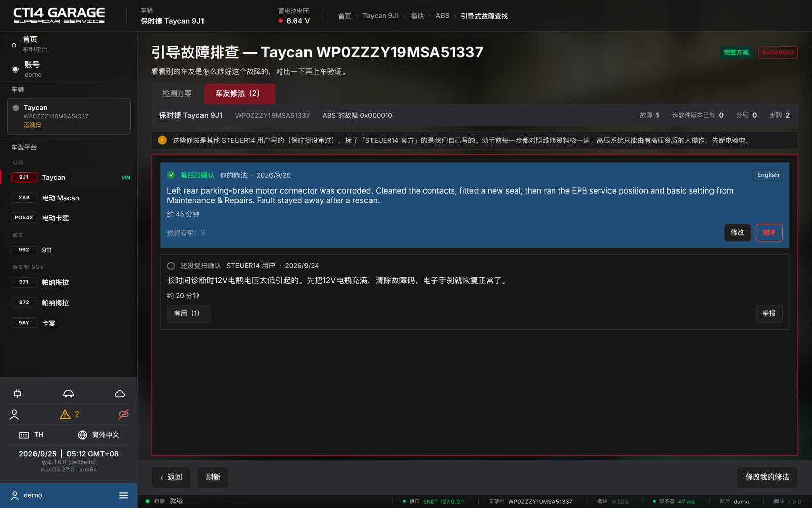
Task: Select 972 帕纳梅拉 platform
Action: click(x=69, y=303)
